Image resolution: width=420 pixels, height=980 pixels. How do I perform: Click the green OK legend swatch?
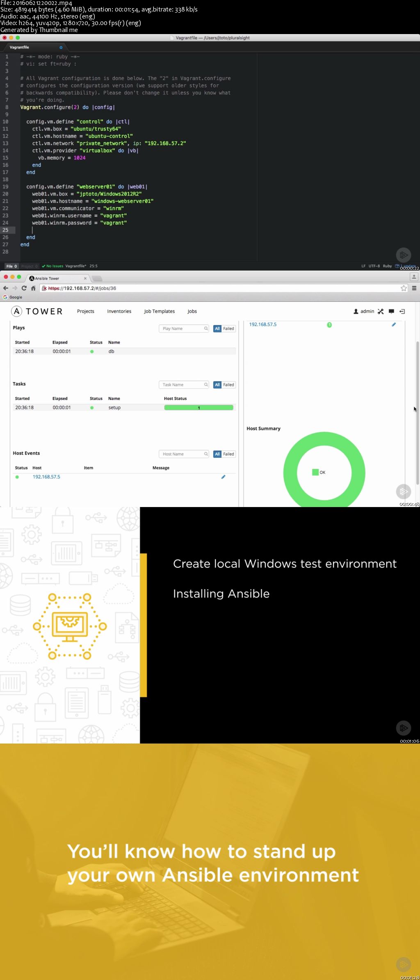click(x=315, y=472)
